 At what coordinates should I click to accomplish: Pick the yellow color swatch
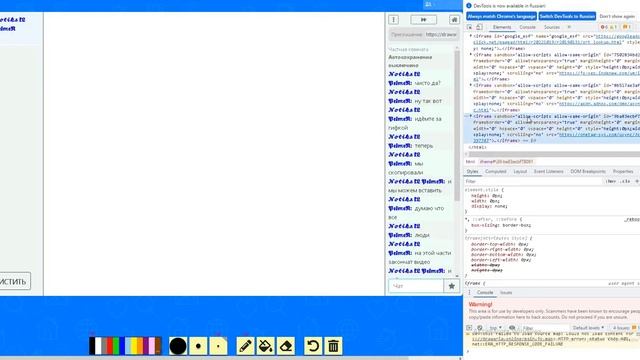[134, 346]
